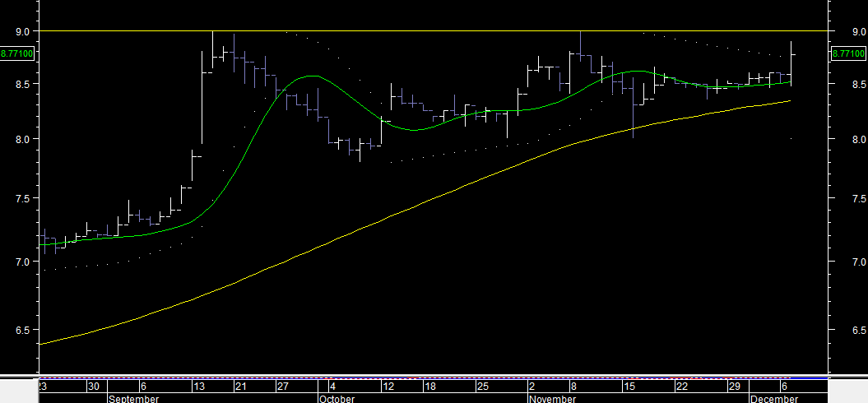
Task: Select the 9.0 label on the right price axis
Action: (x=860, y=32)
